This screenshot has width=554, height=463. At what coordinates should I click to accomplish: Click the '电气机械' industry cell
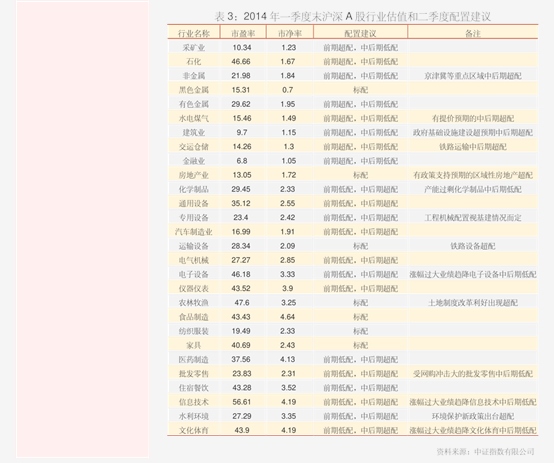[194, 260]
